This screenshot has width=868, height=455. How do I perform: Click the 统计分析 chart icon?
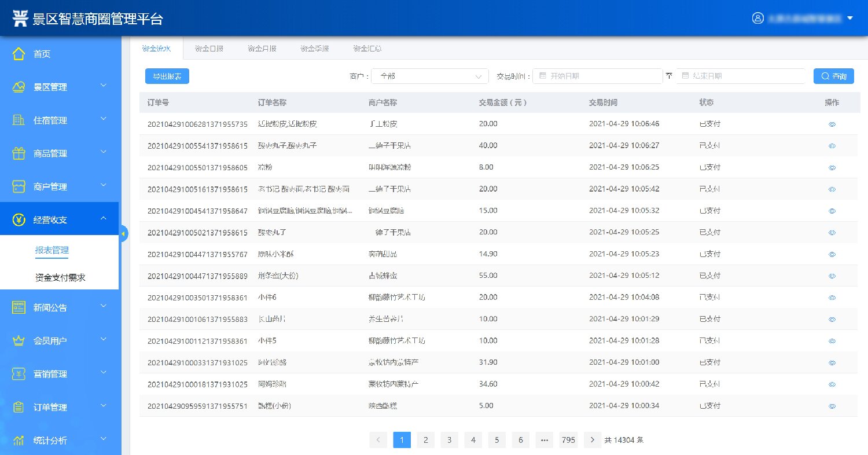tap(19, 440)
